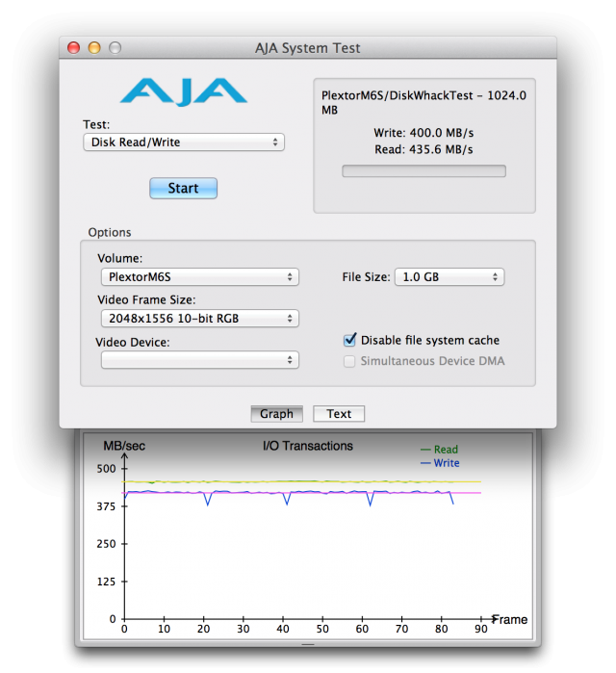Switch to the Graph tab
The image size is (616, 673).
[x=276, y=414]
